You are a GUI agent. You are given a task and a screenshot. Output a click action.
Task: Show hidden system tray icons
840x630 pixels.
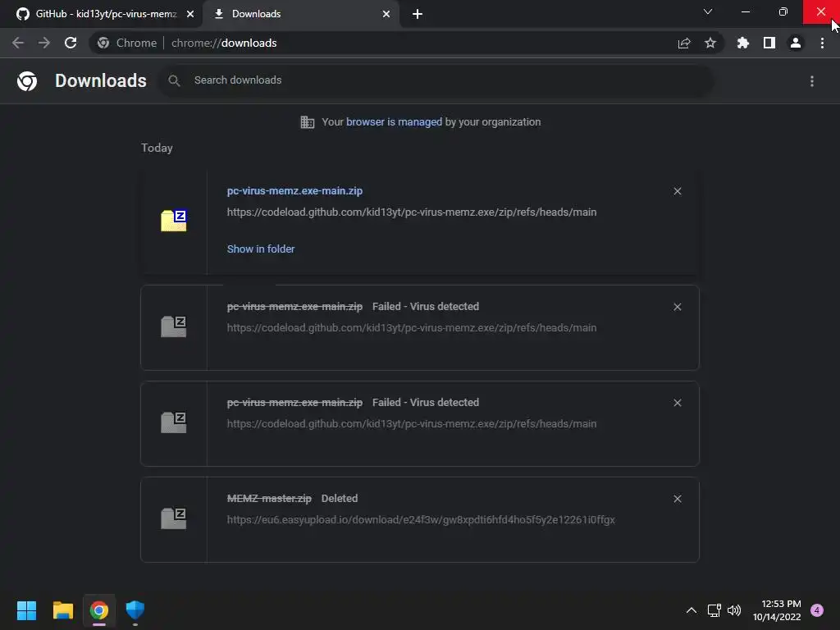(x=692, y=610)
